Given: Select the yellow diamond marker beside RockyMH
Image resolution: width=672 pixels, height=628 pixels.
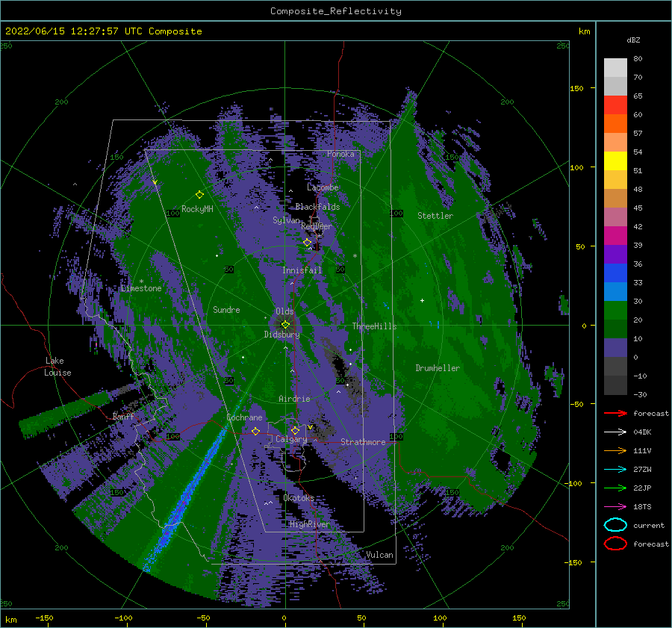Looking at the screenshot, I should (199, 195).
